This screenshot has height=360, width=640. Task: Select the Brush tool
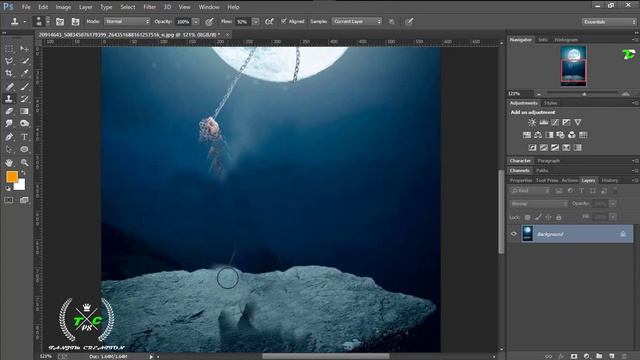point(24,87)
